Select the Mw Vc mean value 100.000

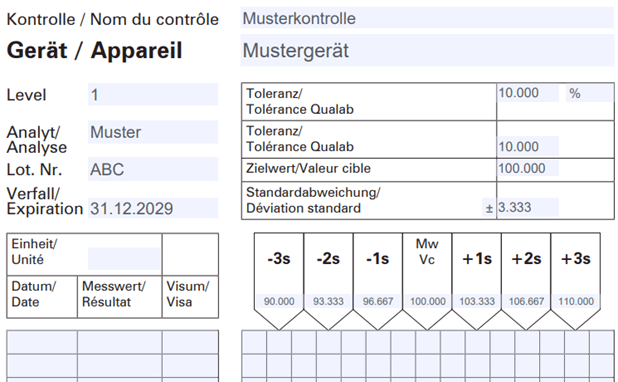[428, 301]
